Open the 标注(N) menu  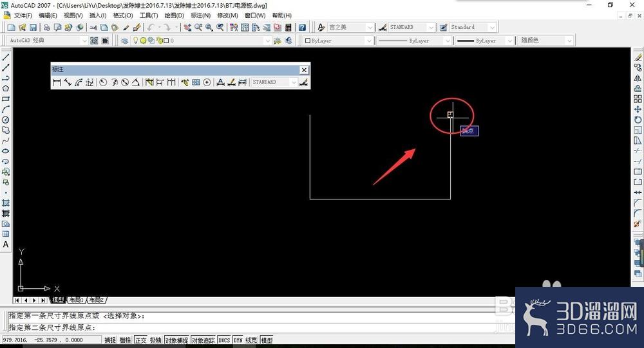click(200, 15)
